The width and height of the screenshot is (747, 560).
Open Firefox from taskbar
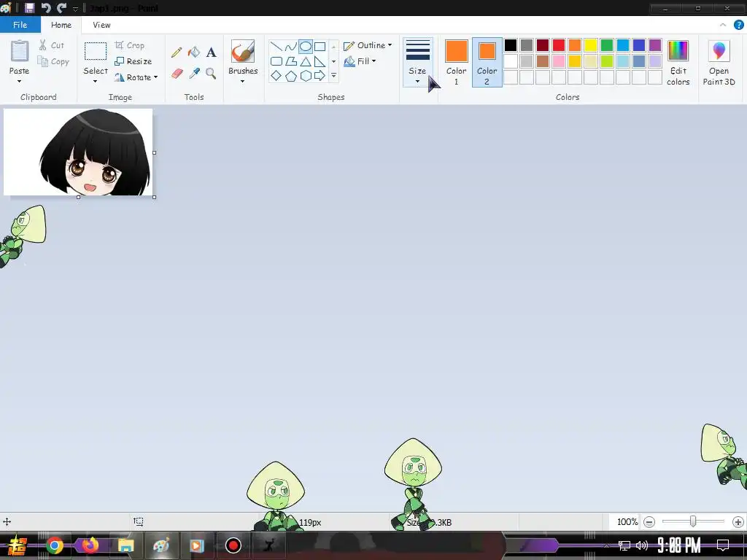[x=90, y=545]
